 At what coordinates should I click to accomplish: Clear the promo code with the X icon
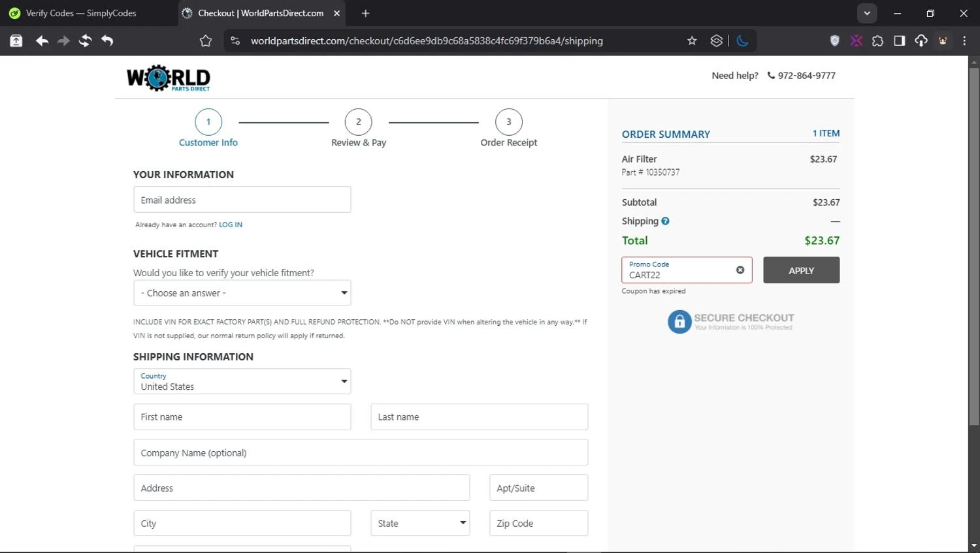tap(740, 270)
